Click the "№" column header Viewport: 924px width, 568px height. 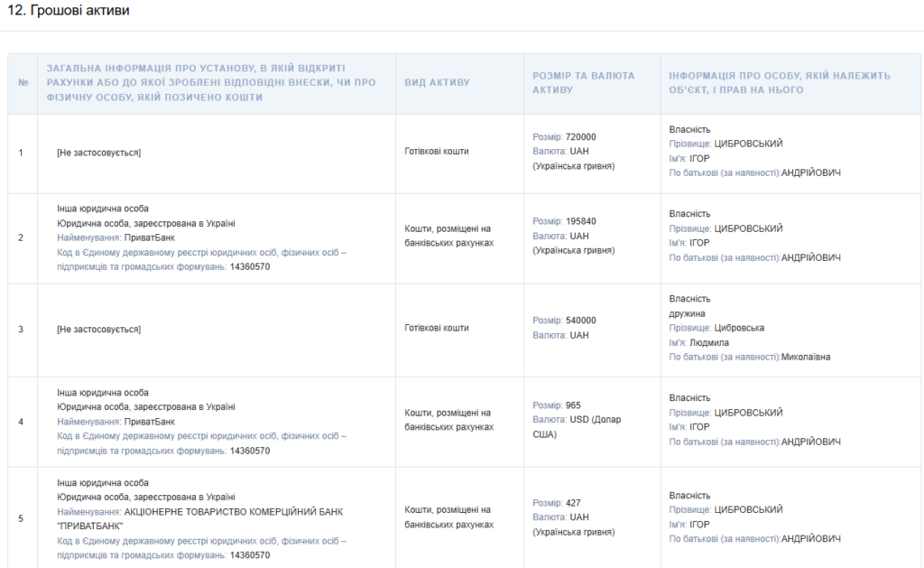[23, 83]
